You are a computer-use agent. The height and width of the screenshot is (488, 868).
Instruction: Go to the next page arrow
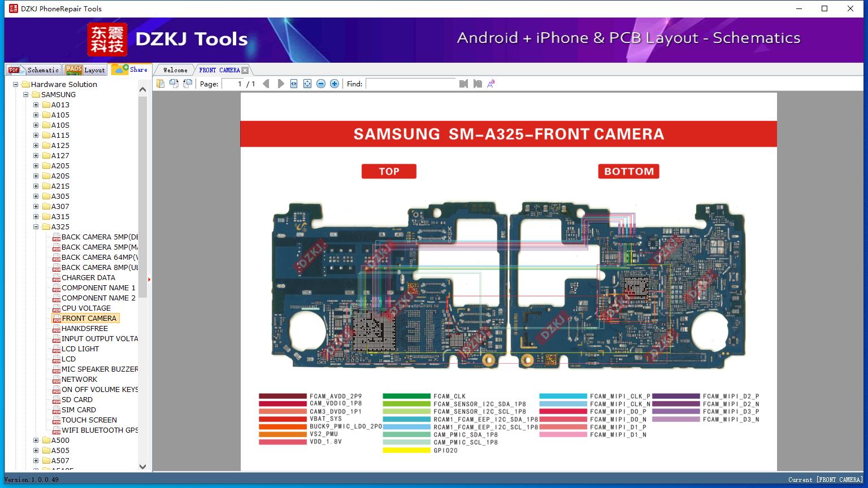pos(281,84)
